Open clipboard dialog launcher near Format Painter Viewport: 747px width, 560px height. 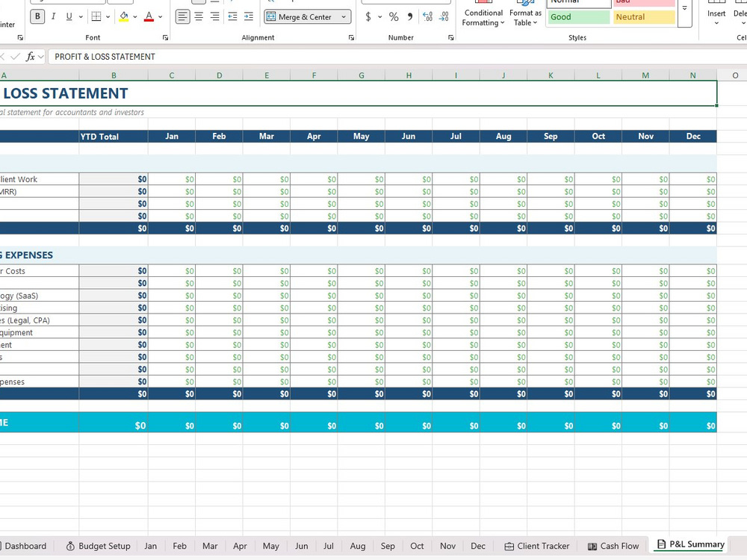coord(20,37)
